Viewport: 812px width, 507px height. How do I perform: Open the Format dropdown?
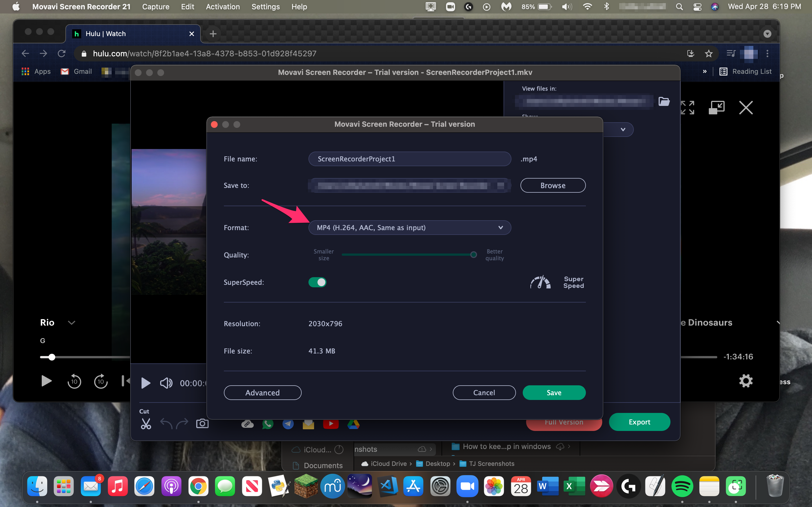point(409,228)
